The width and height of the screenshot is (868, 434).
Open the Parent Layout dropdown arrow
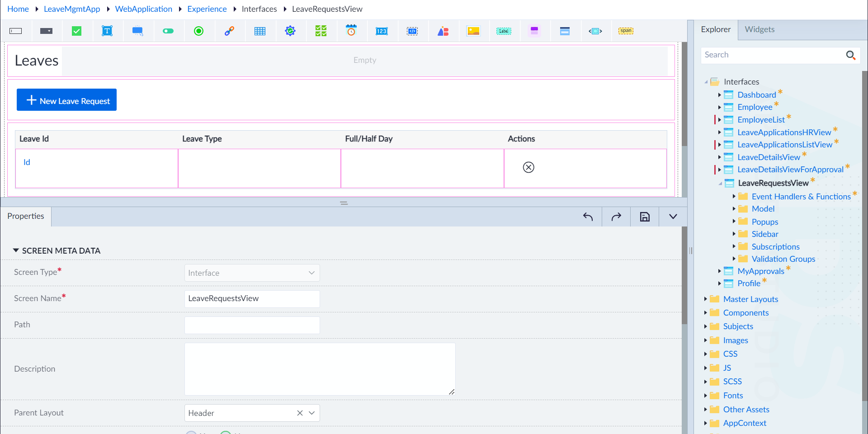(311, 413)
